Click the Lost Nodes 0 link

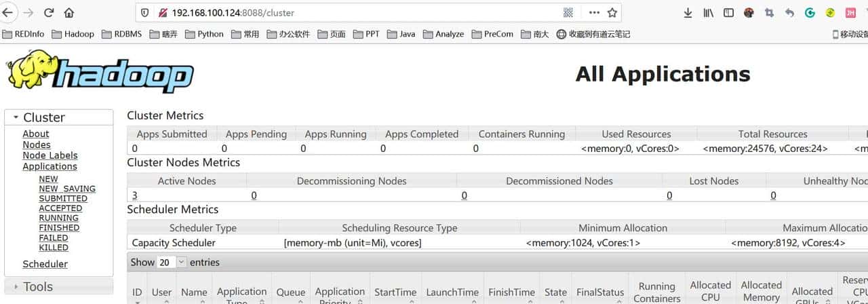pyautogui.click(x=669, y=195)
